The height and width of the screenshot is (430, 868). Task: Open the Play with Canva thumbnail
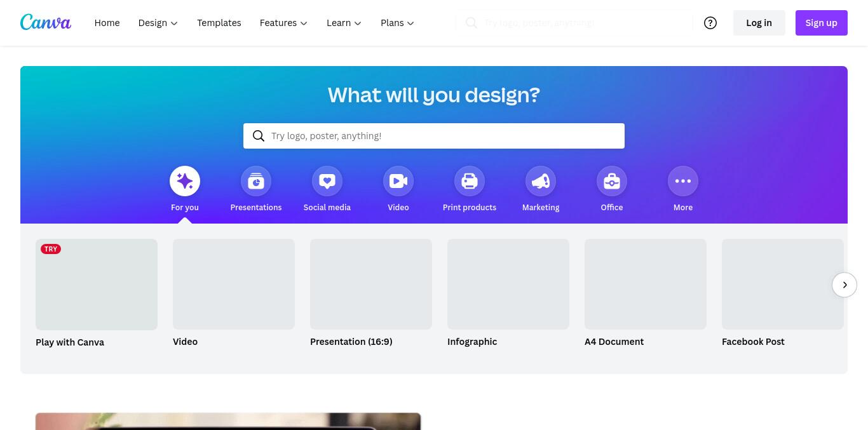pos(97,285)
